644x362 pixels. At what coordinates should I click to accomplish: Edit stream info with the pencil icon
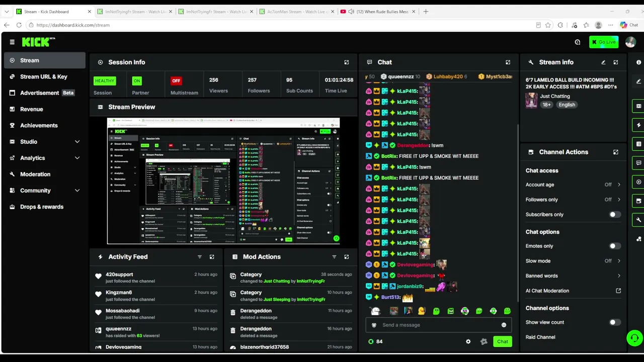tap(603, 62)
